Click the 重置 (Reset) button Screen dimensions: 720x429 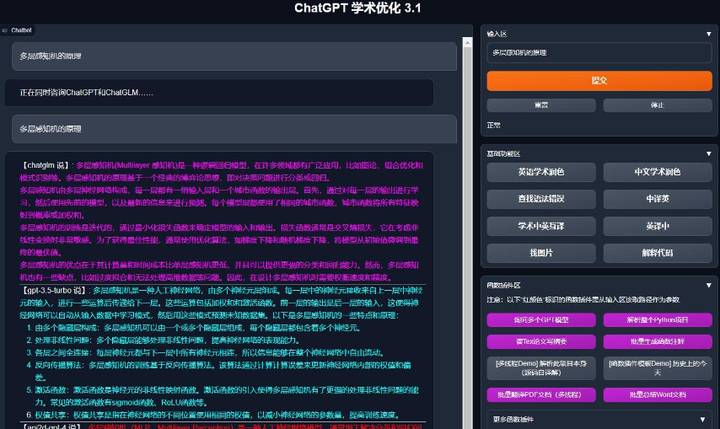tap(541, 105)
